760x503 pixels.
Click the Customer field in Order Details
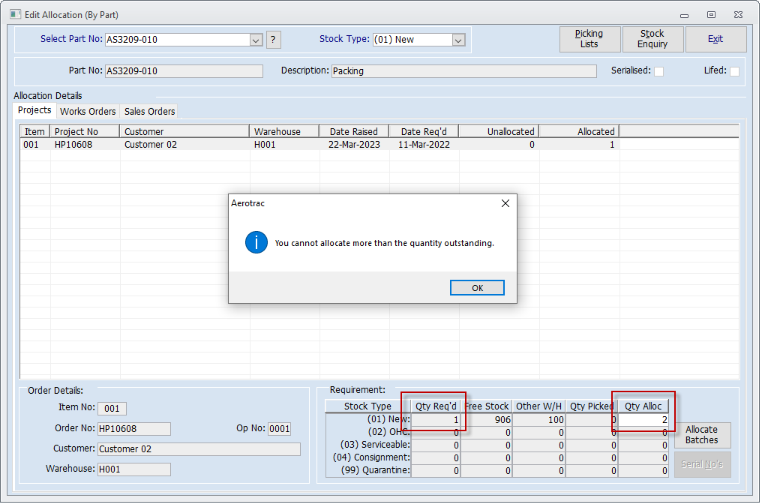tap(199, 449)
